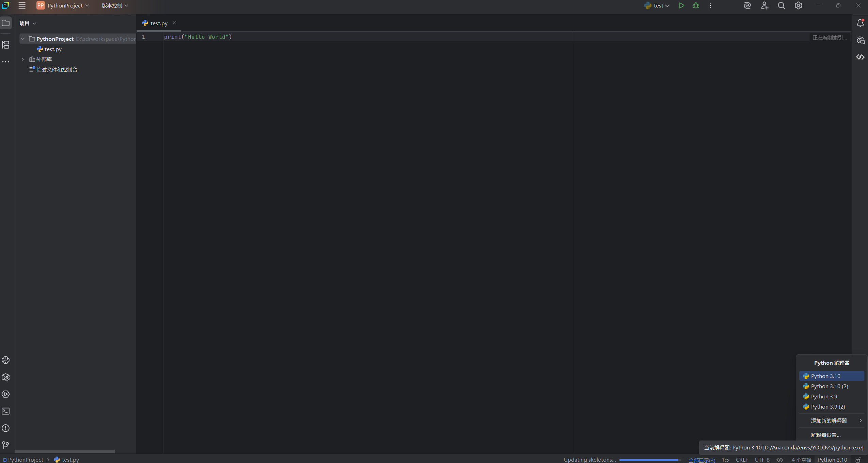Run the test configuration
This screenshot has width=868, height=463.
(681, 5)
